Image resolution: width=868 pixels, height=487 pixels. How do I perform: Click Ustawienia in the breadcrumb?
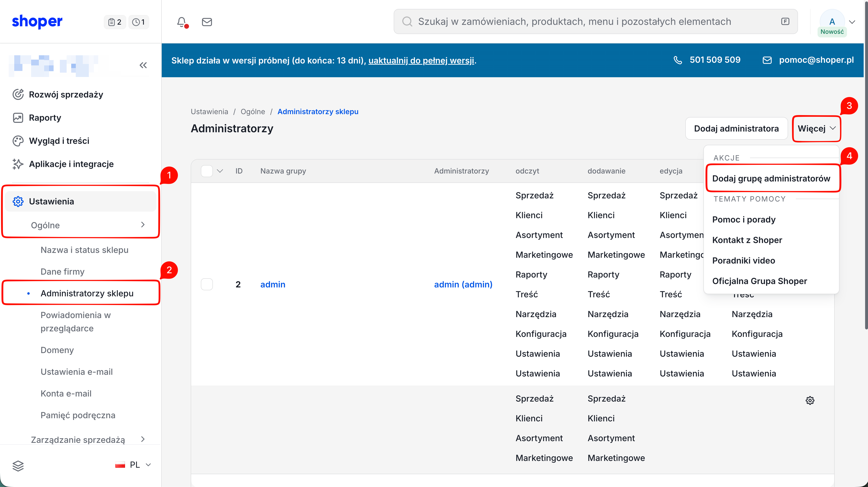209,111
